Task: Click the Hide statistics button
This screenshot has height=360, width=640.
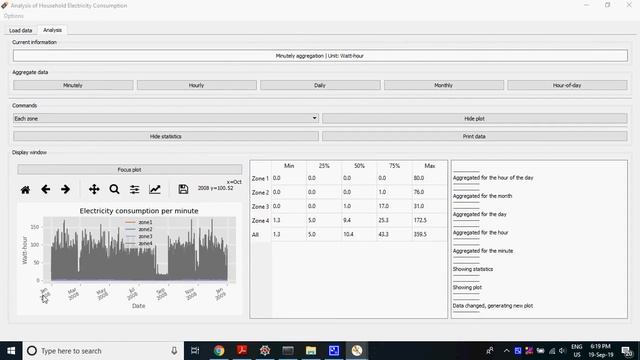Action: click(166, 136)
